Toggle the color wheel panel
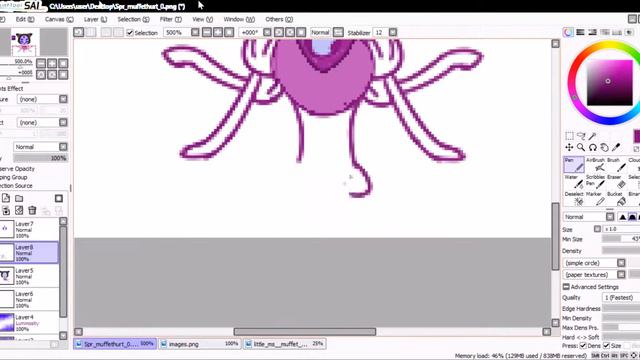This screenshot has width=640, height=360. click(x=568, y=32)
